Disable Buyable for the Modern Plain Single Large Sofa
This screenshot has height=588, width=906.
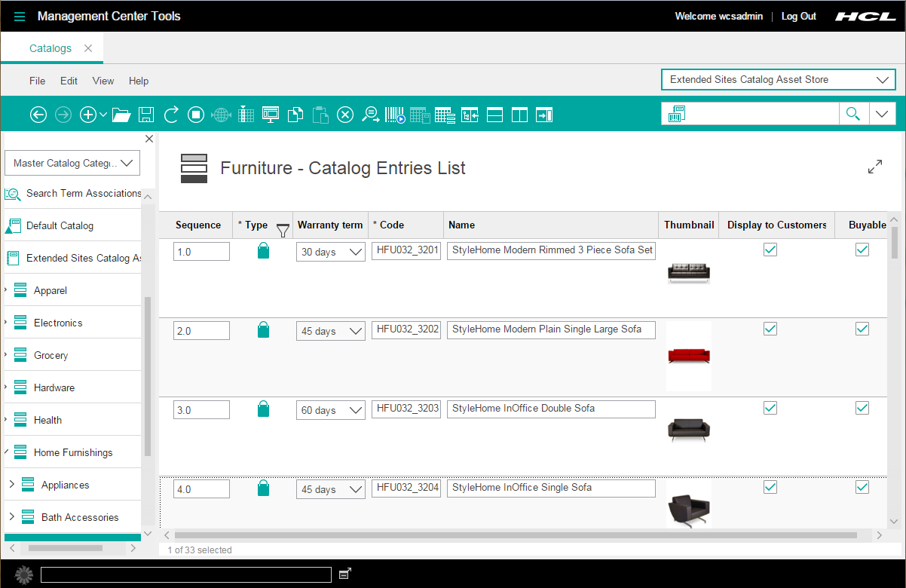862,329
